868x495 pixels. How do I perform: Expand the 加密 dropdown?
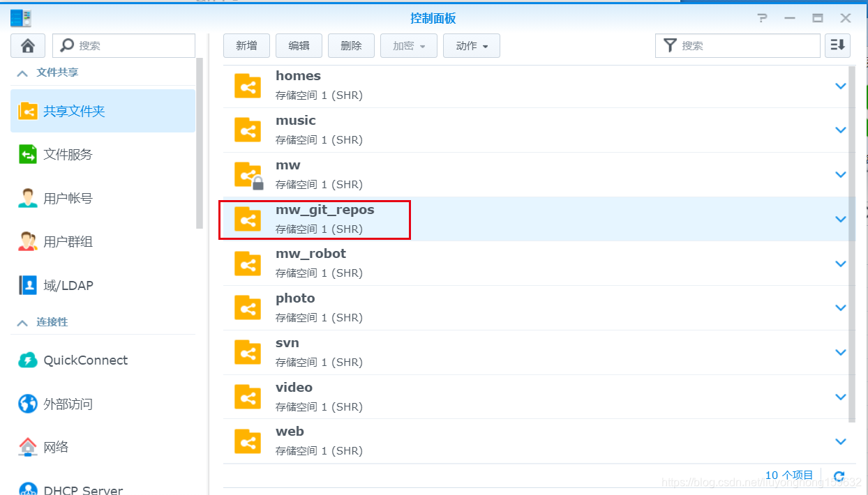pos(408,45)
